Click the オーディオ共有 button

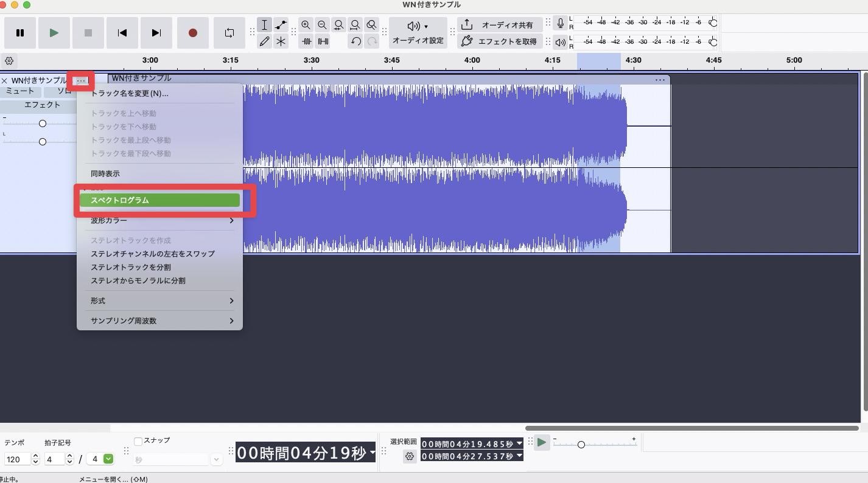pyautogui.click(x=499, y=25)
